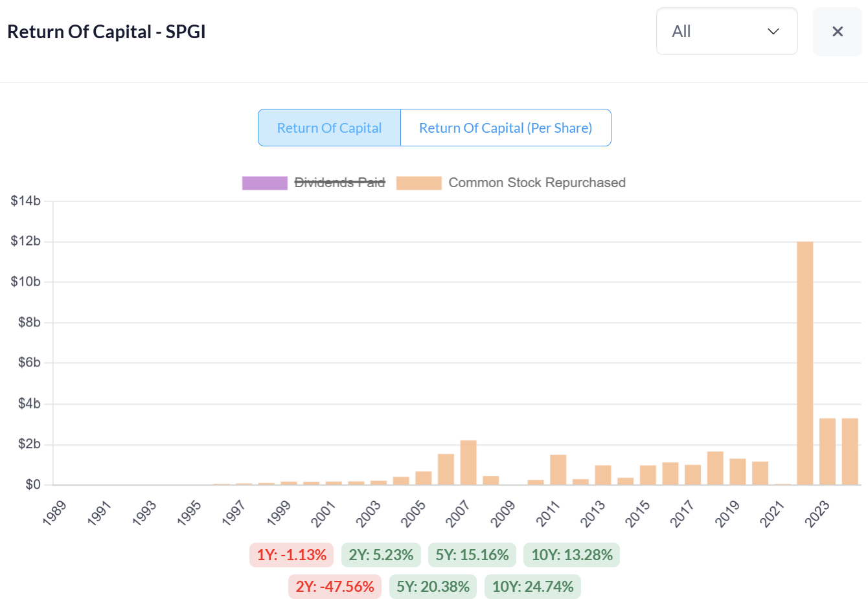Viewport: 868px width, 599px height.
Task: Click the 1989 x-axis label
Action: point(54,513)
